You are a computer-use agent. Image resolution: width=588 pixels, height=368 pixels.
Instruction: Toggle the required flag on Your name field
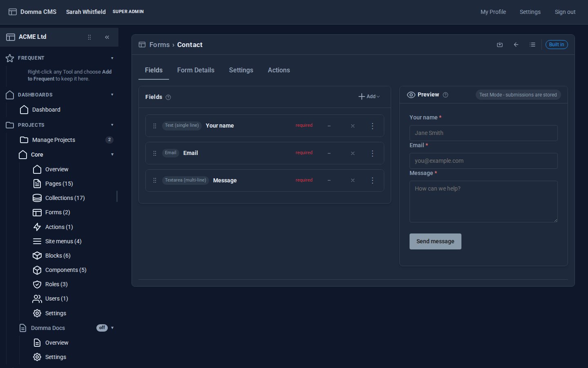click(x=304, y=126)
